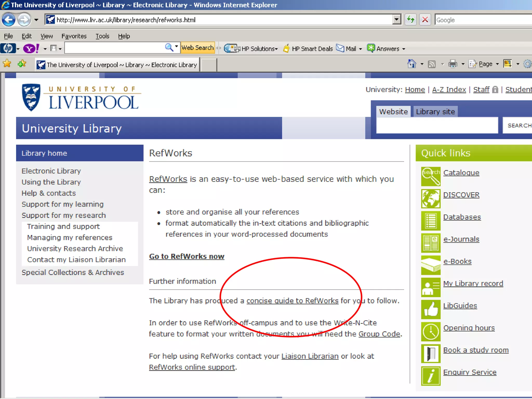Click the Group Code link

click(x=379, y=334)
